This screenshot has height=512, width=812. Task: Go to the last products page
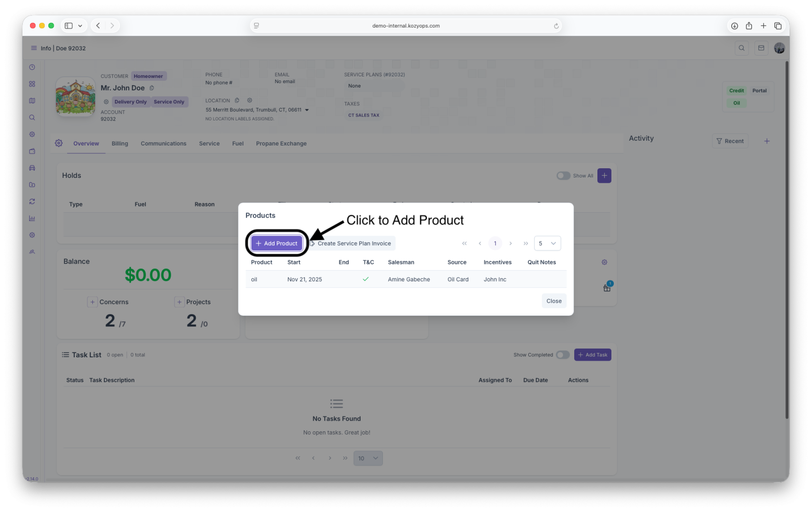(525, 243)
